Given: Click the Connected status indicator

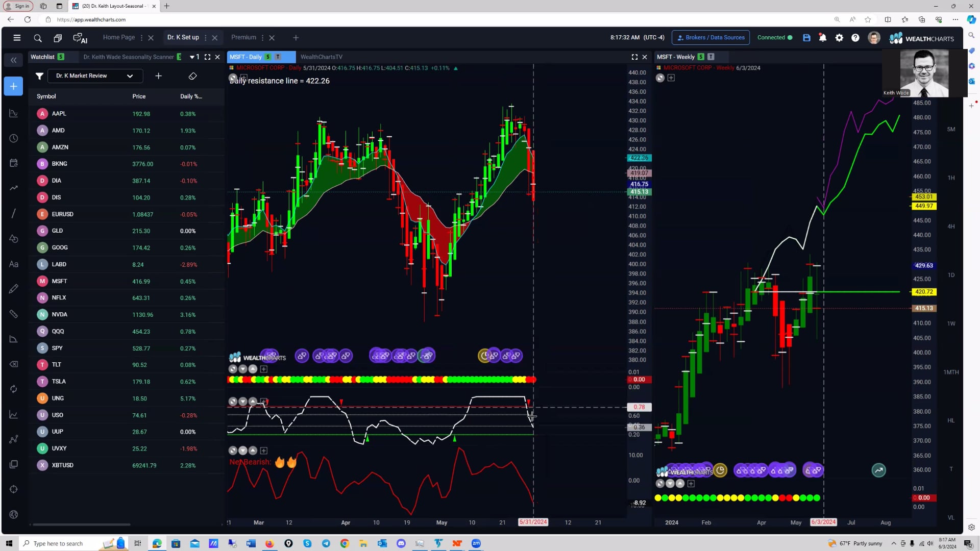Looking at the screenshot, I should [774, 38].
